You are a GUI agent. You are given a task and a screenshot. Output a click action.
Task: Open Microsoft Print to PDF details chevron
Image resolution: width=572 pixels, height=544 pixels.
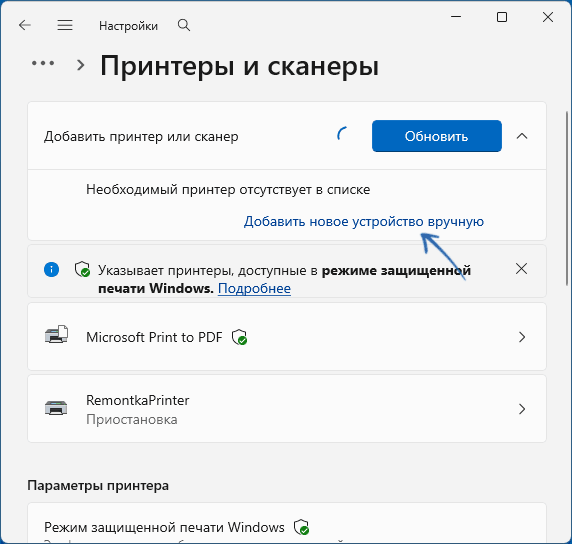click(522, 337)
